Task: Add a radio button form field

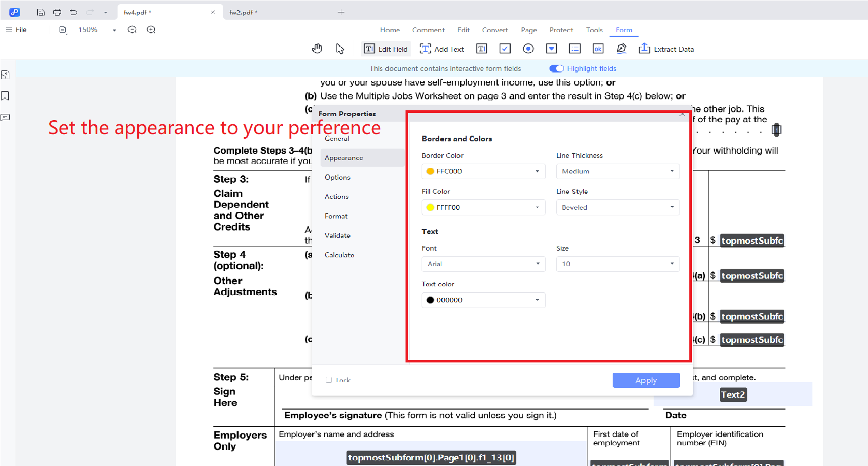Action: coord(528,49)
